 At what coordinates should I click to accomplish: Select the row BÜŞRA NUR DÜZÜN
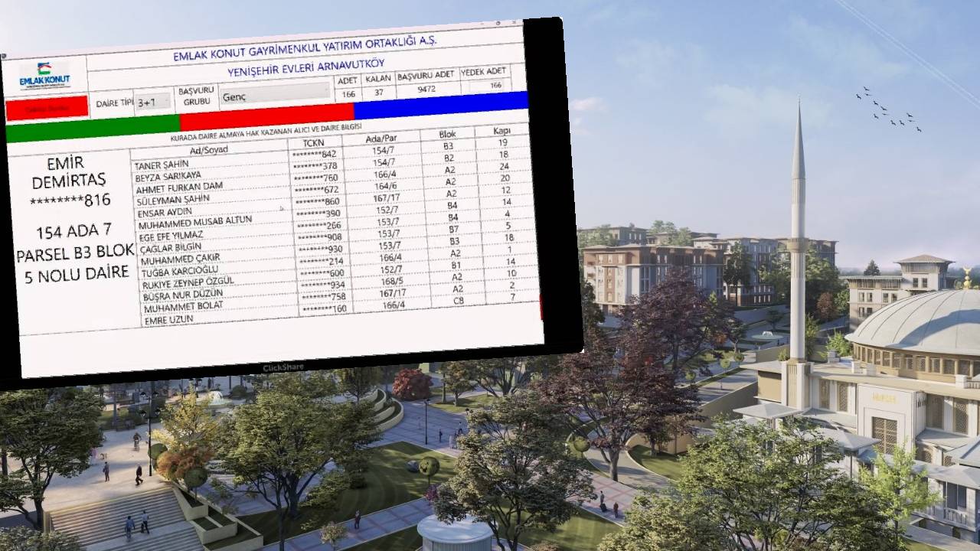point(339,285)
